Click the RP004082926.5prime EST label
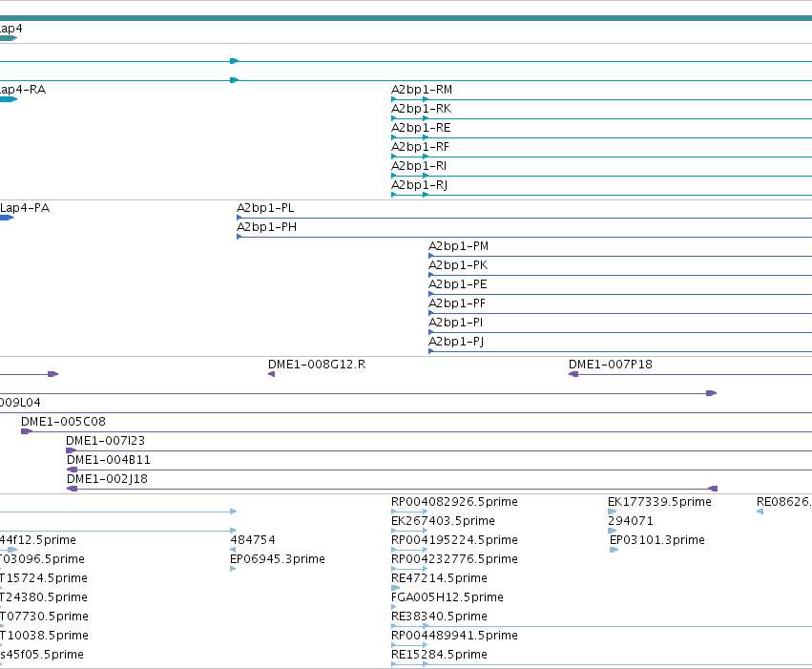The height and width of the screenshot is (669, 812). tap(454, 502)
